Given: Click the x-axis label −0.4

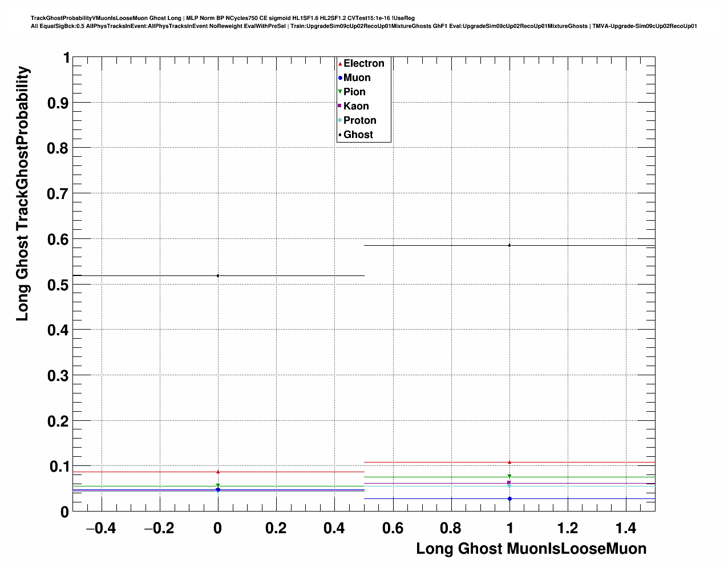Looking at the screenshot, I should [x=101, y=529].
